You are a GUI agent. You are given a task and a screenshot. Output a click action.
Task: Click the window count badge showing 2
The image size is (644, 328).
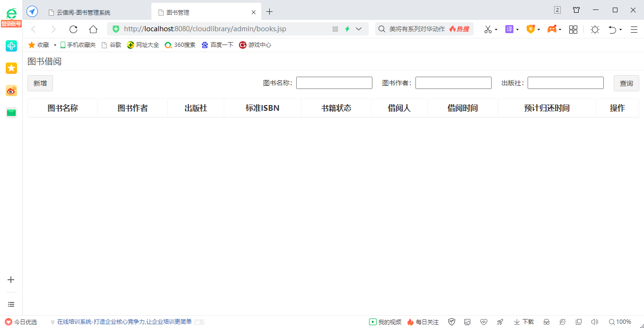point(557,10)
